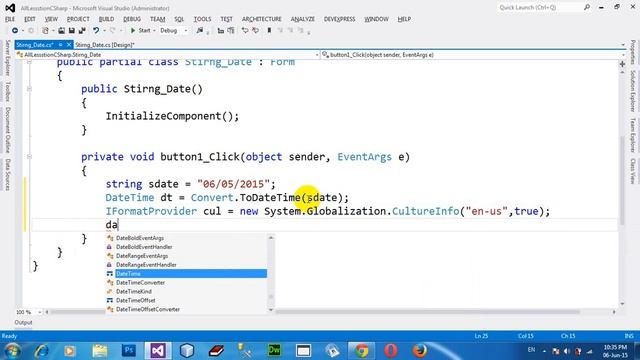Screen dimensions: 640x360
Task: Open the Document Outline side tab
Action: [x=7, y=130]
